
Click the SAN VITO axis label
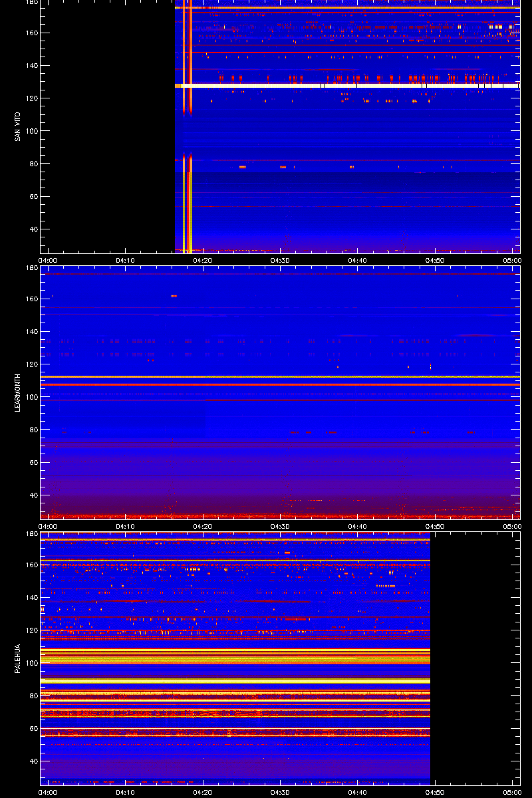(x=17, y=127)
